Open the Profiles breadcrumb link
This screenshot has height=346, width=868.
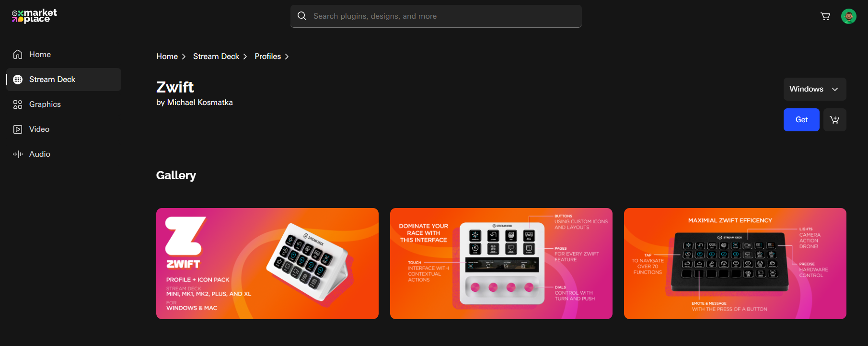267,57
